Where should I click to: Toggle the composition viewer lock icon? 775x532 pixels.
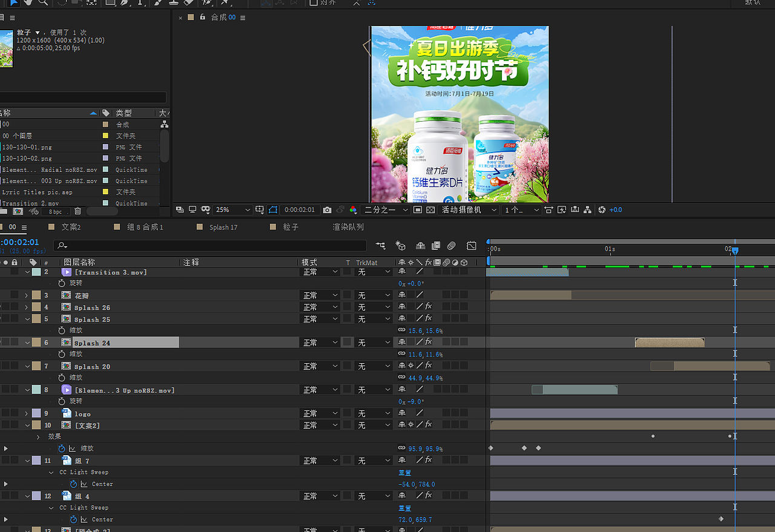point(202,18)
